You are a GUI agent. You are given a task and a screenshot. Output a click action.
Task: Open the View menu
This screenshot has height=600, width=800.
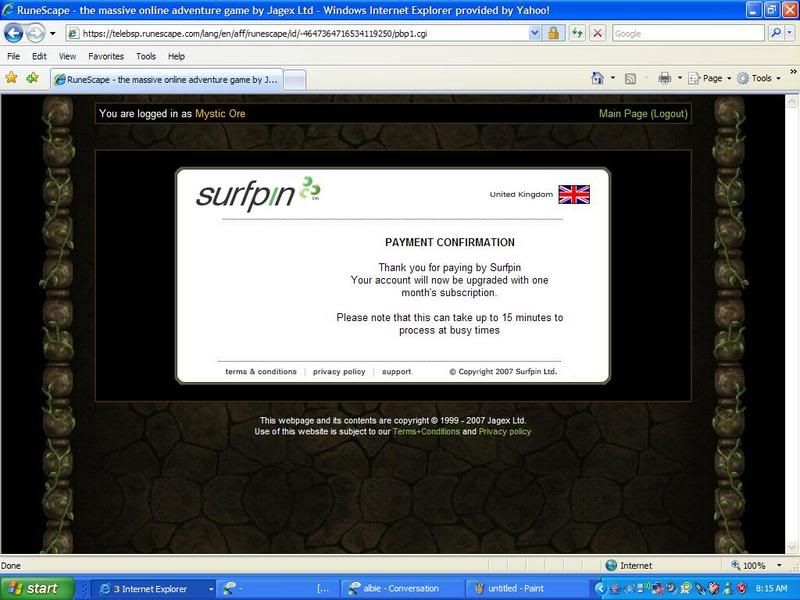click(67, 56)
